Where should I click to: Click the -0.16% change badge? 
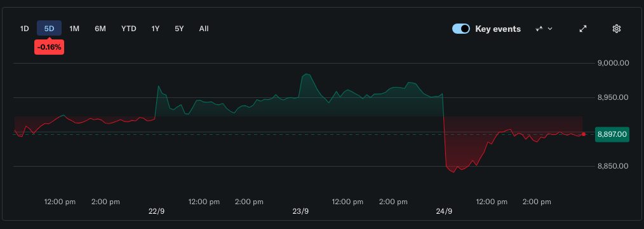coord(50,47)
